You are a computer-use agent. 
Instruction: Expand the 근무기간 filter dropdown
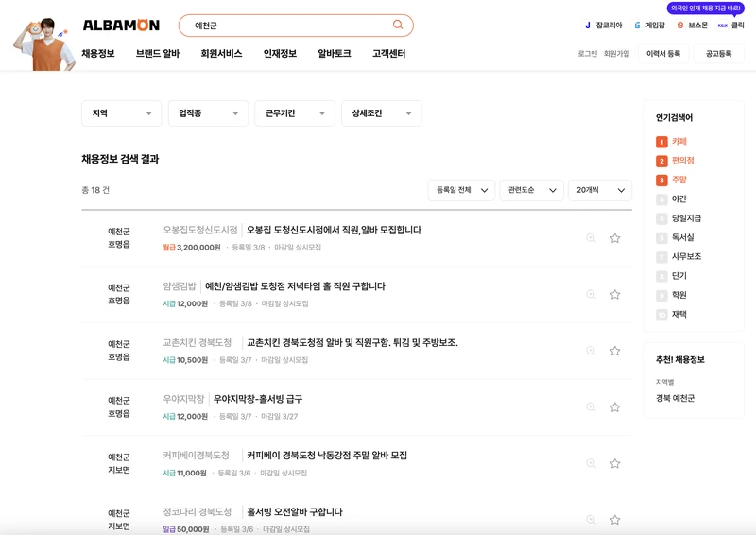[295, 113]
